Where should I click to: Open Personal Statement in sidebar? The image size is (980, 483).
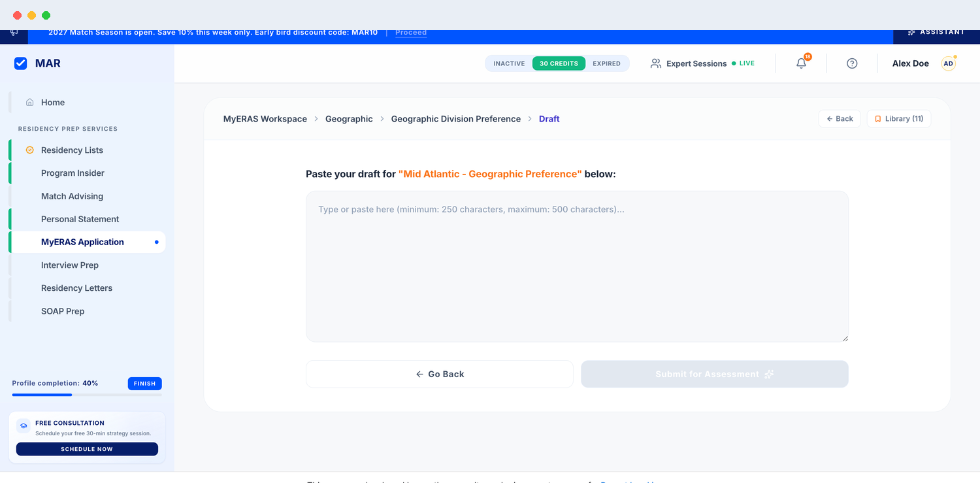coord(87,219)
